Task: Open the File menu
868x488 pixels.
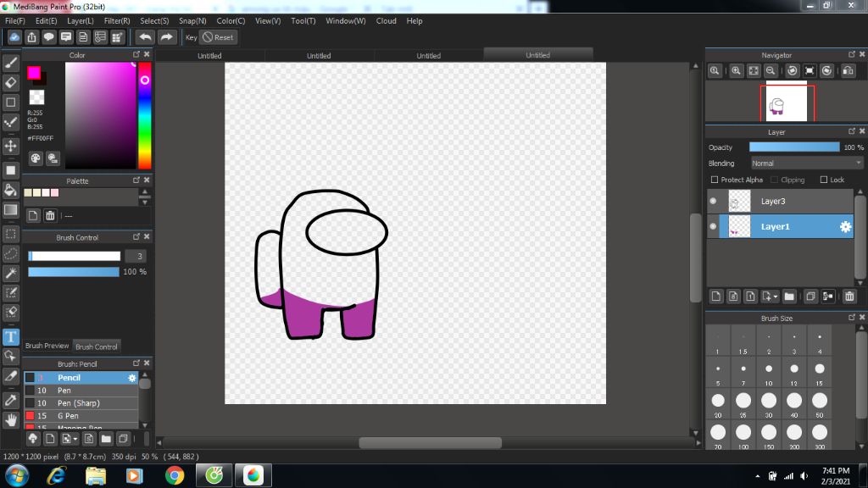Action: point(15,21)
